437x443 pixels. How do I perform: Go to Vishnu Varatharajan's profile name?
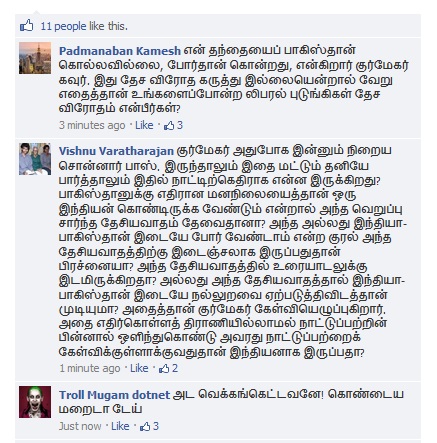coord(116,151)
